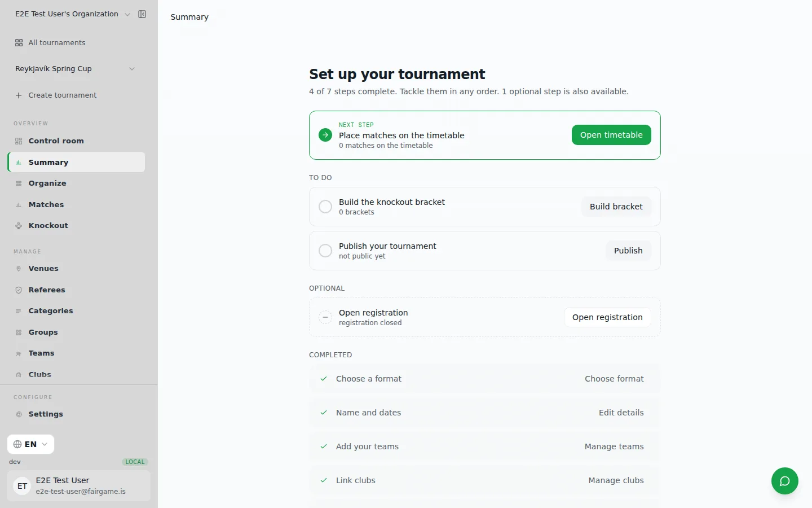The height and width of the screenshot is (508, 812).
Task: Click '0 matches on the timetable' text
Action: pyautogui.click(x=386, y=146)
